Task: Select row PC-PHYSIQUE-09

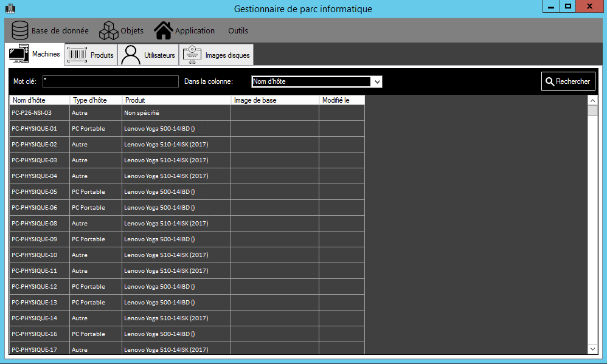Action: [187, 239]
